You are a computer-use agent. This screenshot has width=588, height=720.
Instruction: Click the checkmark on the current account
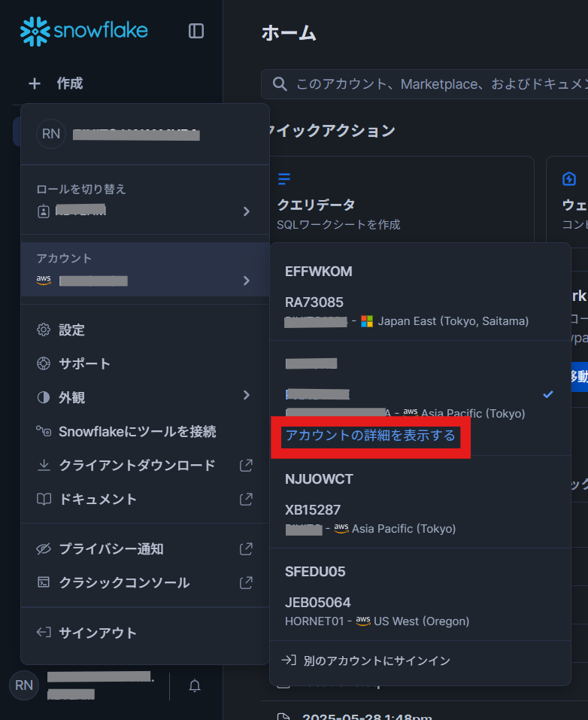click(x=547, y=394)
